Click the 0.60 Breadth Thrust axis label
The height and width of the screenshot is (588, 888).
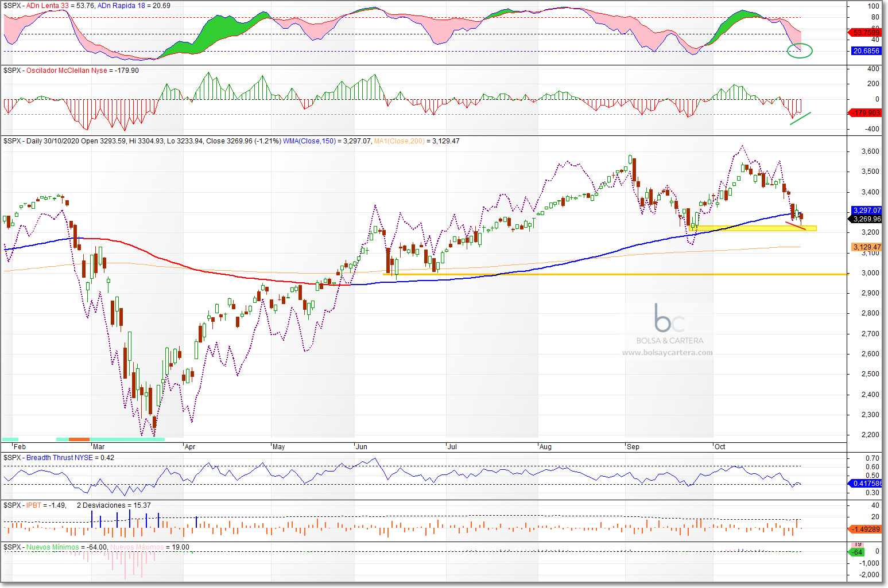(x=873, y=467)
